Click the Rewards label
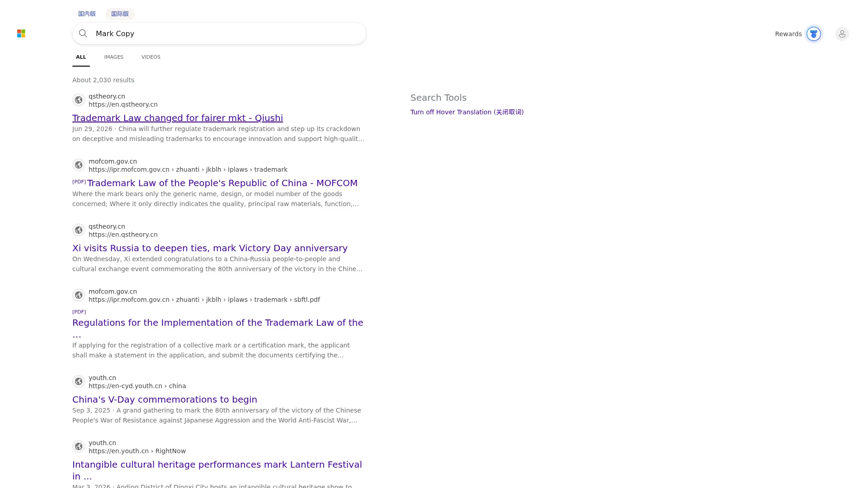This screenshot has width=868, height=488. [788, 34]
